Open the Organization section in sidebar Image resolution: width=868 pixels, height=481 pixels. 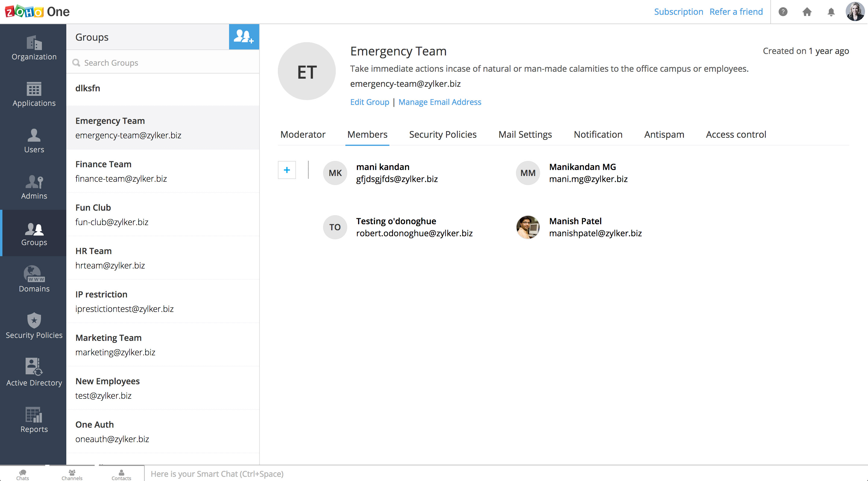tap(34, 48)
